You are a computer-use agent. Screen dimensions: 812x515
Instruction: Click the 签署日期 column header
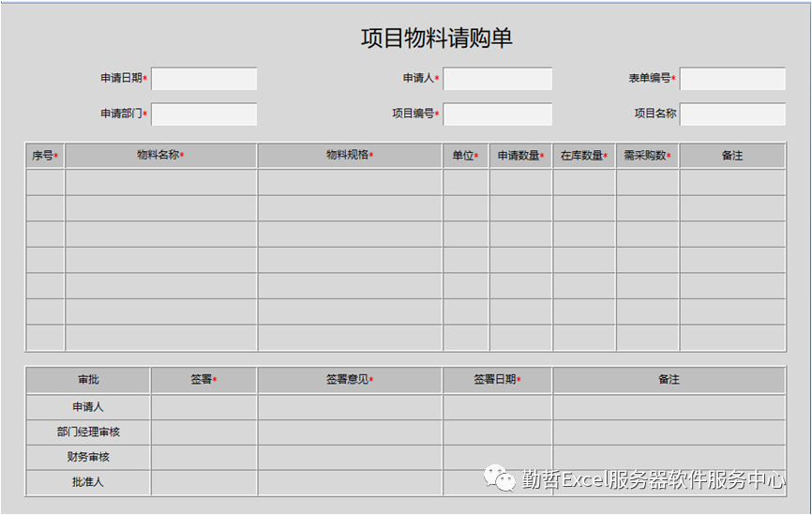[x=497, y=380]
